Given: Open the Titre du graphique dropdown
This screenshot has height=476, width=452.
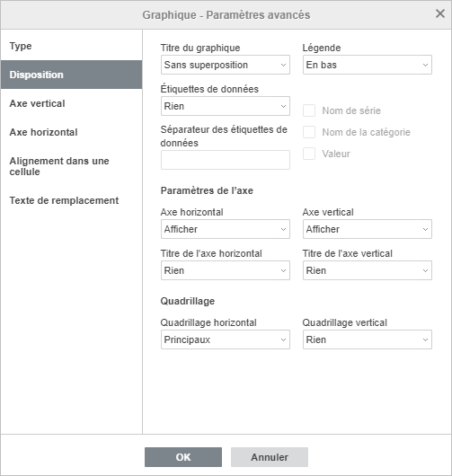Looking at the screenshot, I should pyautogui.click(x=226, y=65).
